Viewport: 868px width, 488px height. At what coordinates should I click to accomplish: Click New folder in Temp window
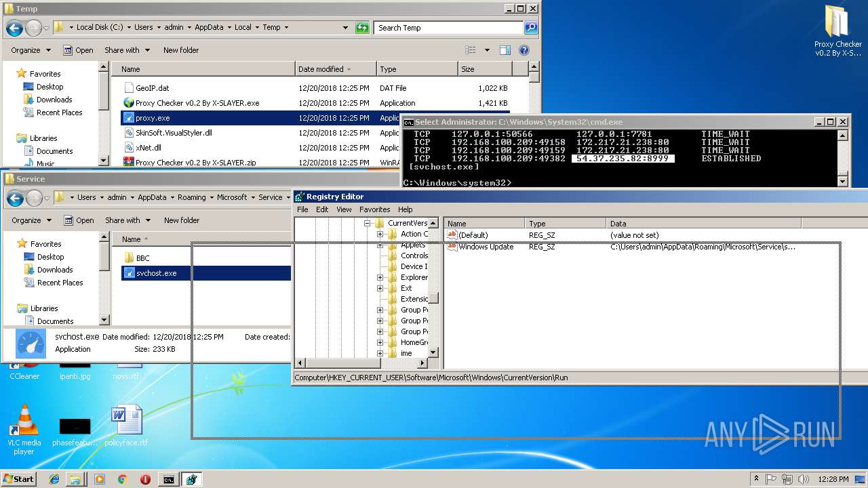(181, 50)
